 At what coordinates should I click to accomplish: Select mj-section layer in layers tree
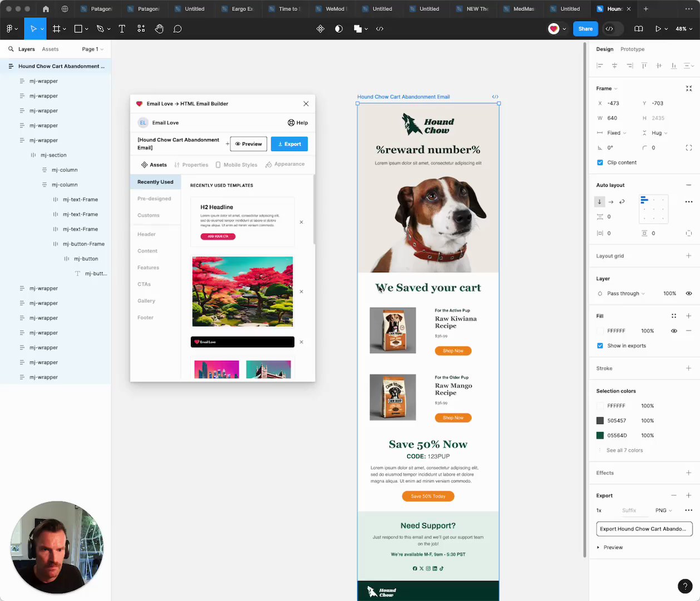click(53, 155)
